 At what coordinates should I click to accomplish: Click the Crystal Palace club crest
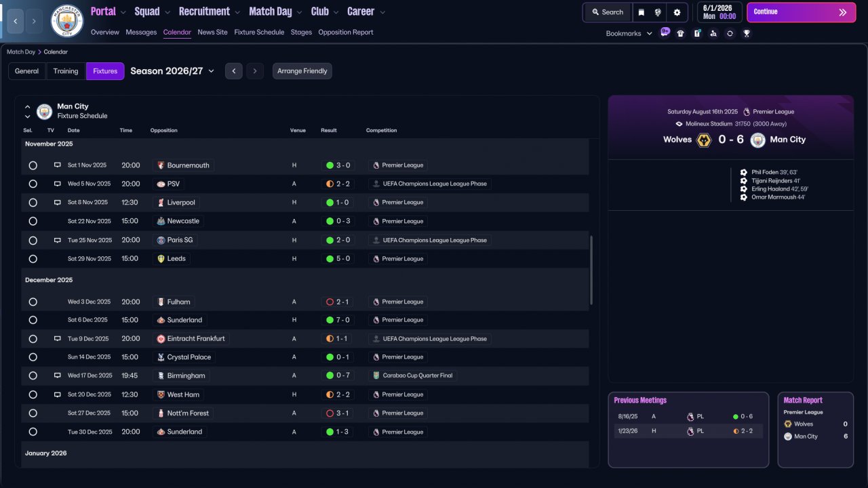[x=161, y=357]
